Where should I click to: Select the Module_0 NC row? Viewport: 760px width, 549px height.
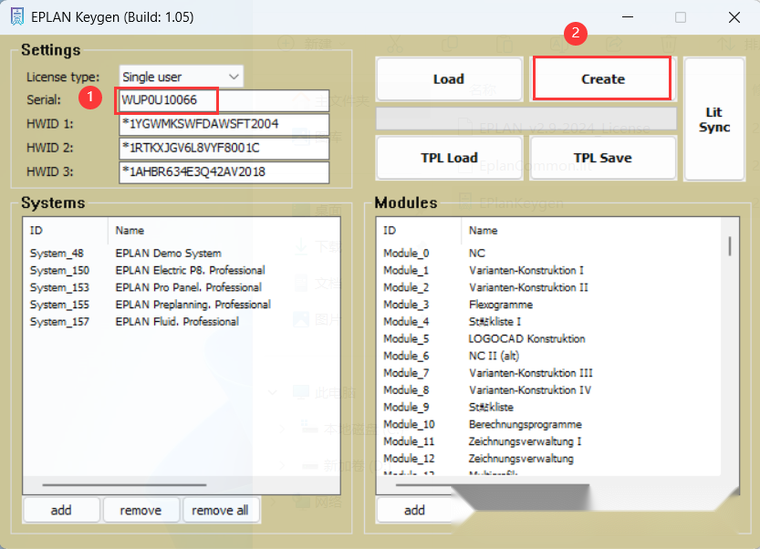click(x=549, y=253)
